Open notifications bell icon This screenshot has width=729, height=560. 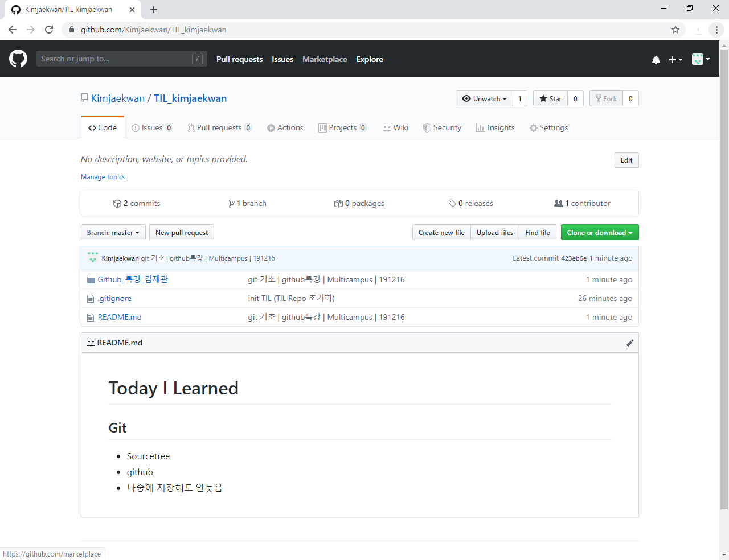point(656,59)
